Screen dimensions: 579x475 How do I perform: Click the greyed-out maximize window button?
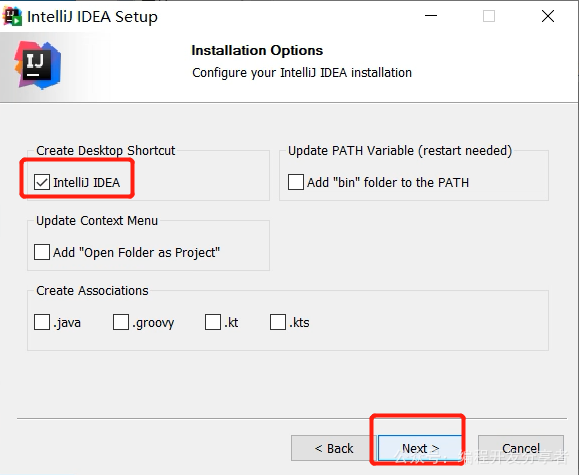489,16
